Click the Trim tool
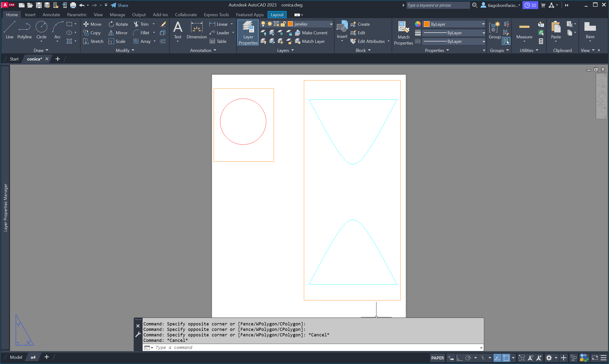The width and height of the screenshot is (609, 364). pyautogui.click(x=141, y=24)
